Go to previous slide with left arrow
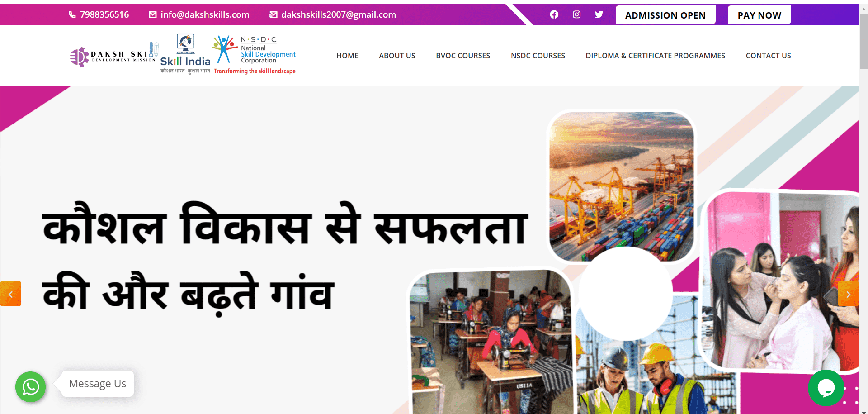This screenshot has width=868, height=414. click(10, 294)
